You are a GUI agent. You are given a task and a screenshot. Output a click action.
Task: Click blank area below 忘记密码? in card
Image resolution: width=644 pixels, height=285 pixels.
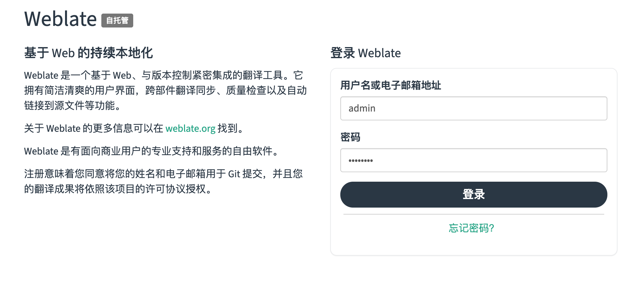[474, 244]
